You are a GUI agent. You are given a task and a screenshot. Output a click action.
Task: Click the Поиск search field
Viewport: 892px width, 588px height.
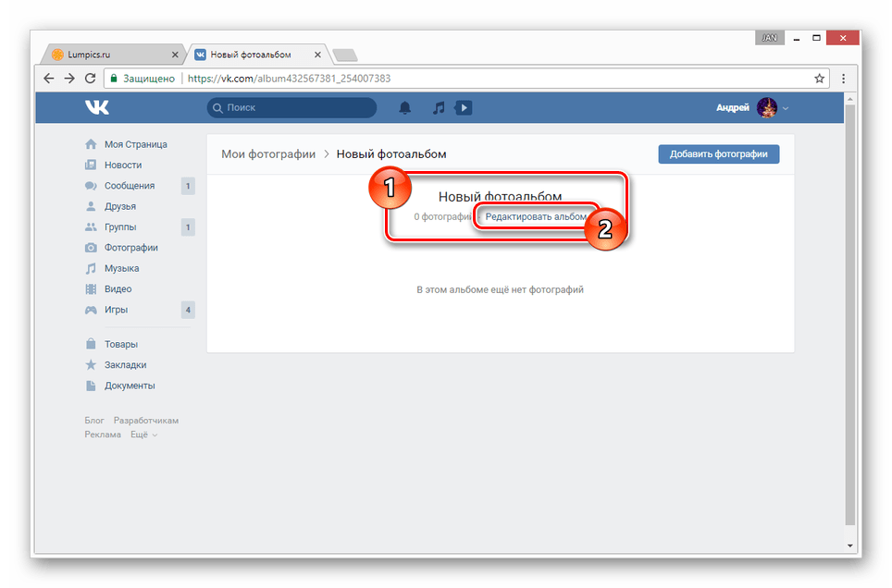(x=291, y=107)
